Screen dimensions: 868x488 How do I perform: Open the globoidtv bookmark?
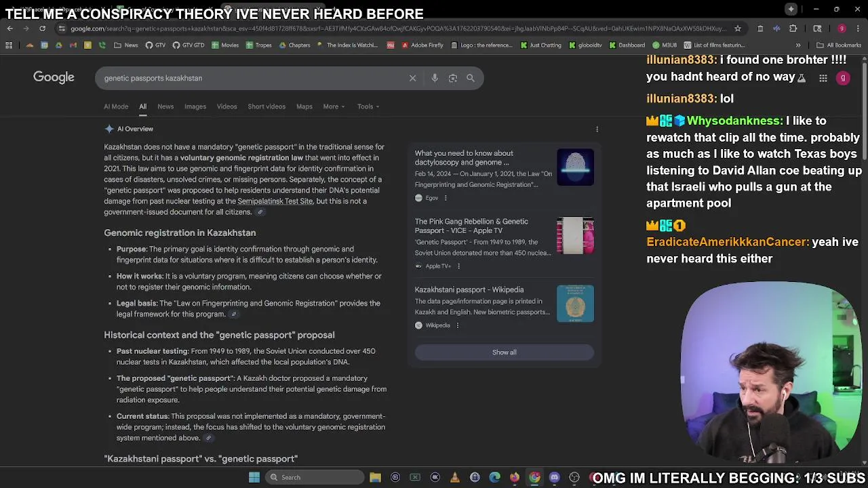point(585,45)
